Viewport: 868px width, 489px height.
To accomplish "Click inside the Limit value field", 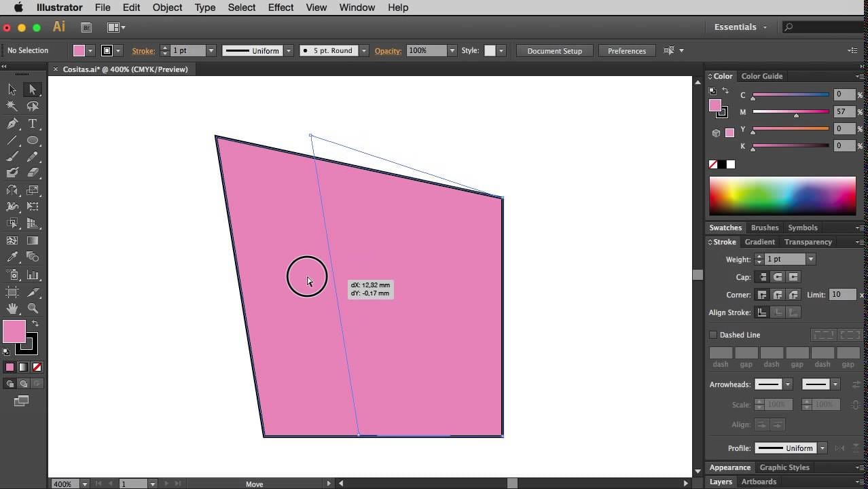I will [x=843, y=295].
